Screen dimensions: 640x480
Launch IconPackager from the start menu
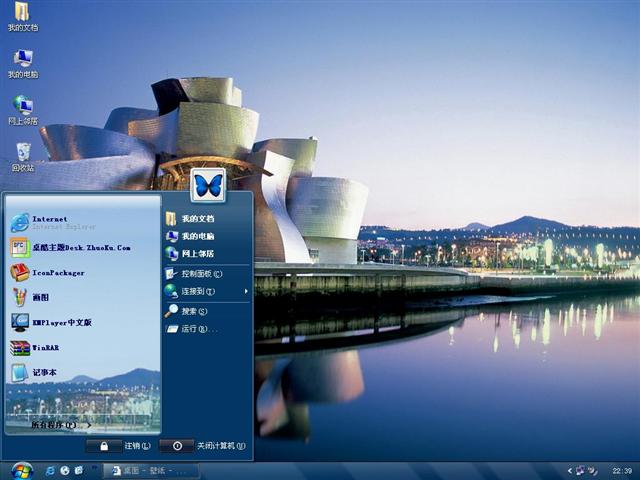click(x=57, y=272)
